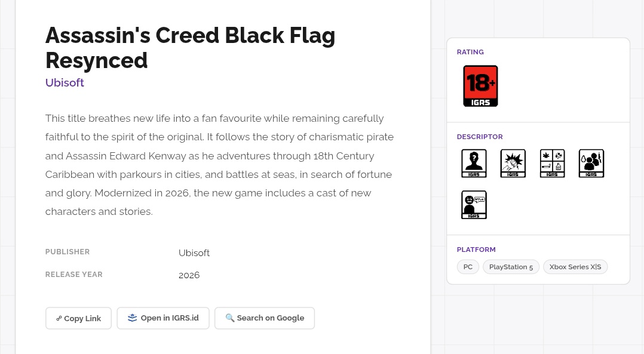Screen dimensions: 644x354
Task: Click the silhouette question-mark descriptor icon
Action: click(474, 164)
